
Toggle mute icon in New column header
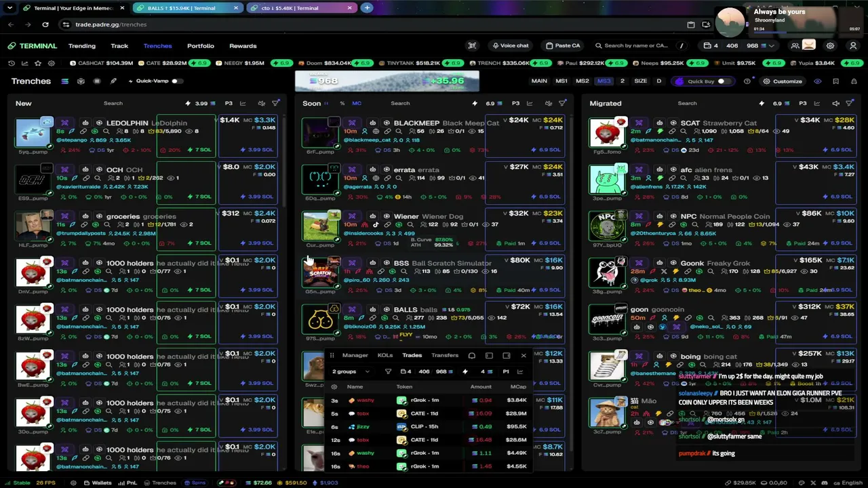(261, 103)
